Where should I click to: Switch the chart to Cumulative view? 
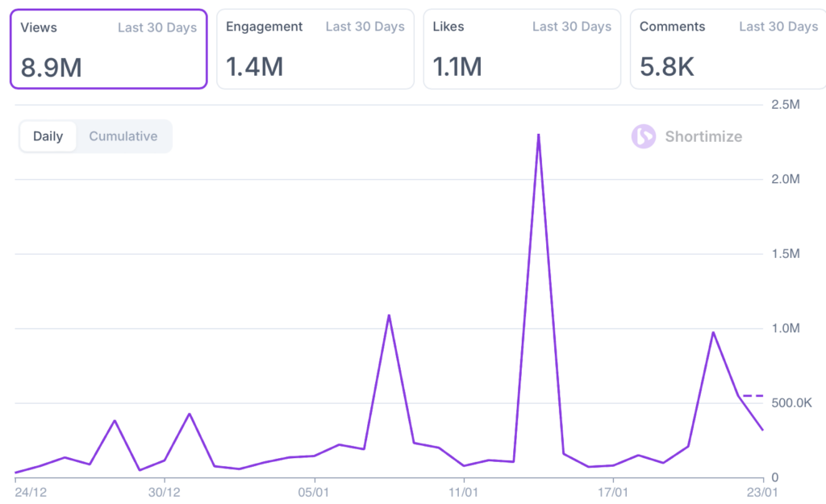coord(123,136)
